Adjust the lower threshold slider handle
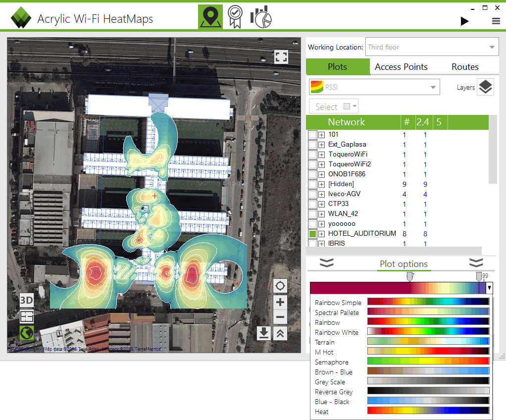 [x=409, y=277]
